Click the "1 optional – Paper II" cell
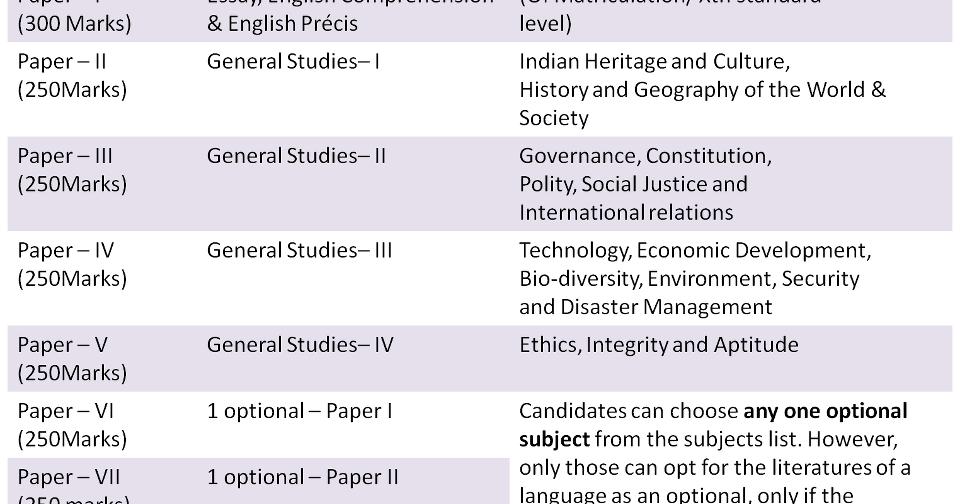Viewport: 960px width, 504px height. tap(302, 477)
